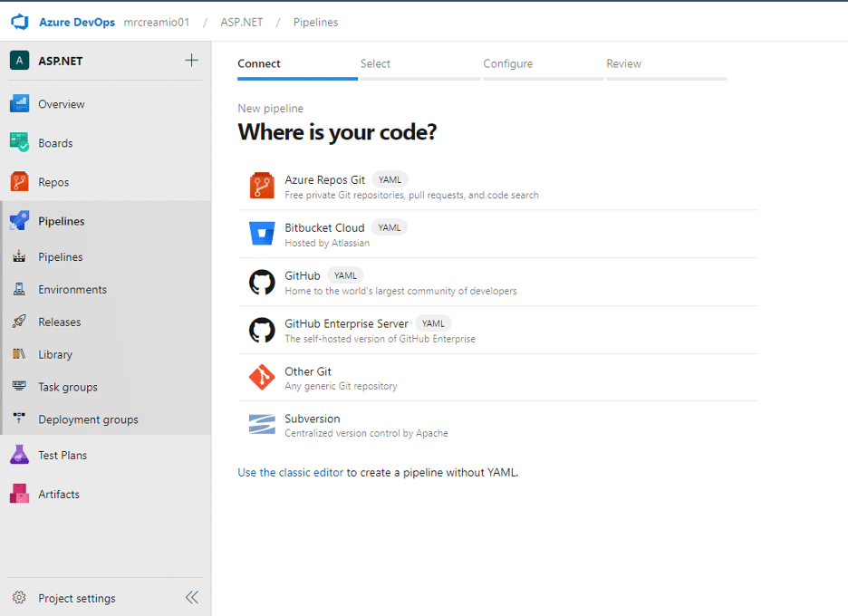Choose Bitbucket Cloud as code source
The height and width of the screenshot is (616, 848).
tap(498, 235)
